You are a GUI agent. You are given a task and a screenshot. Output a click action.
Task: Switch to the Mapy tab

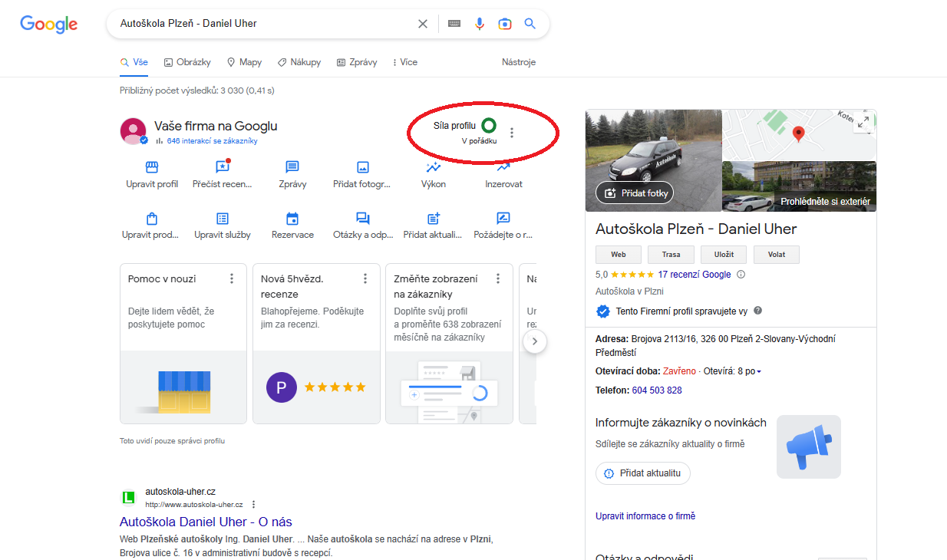point(244,62)
